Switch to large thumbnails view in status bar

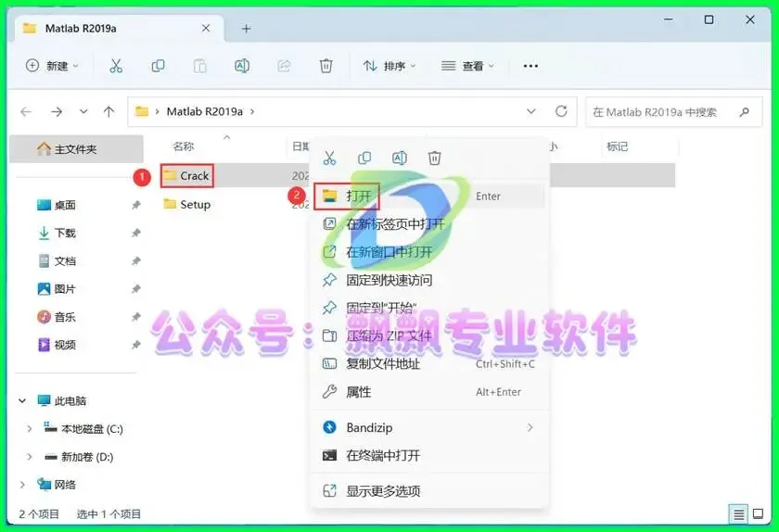point(759,514)
